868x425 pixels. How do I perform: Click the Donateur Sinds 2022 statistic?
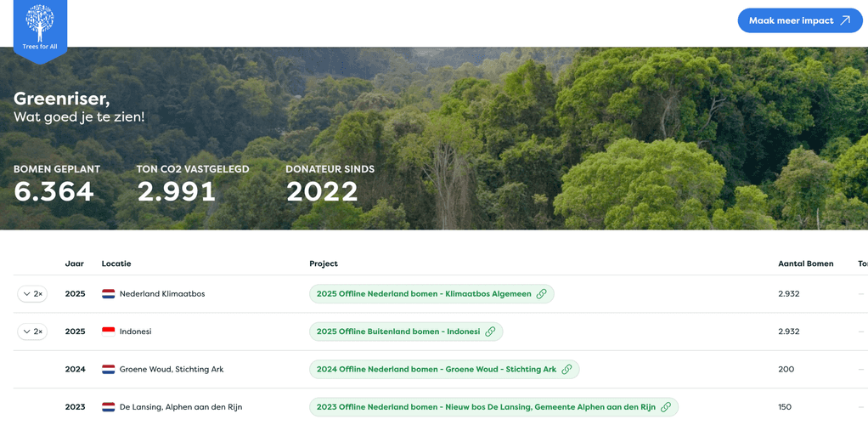tap(322, 191)
